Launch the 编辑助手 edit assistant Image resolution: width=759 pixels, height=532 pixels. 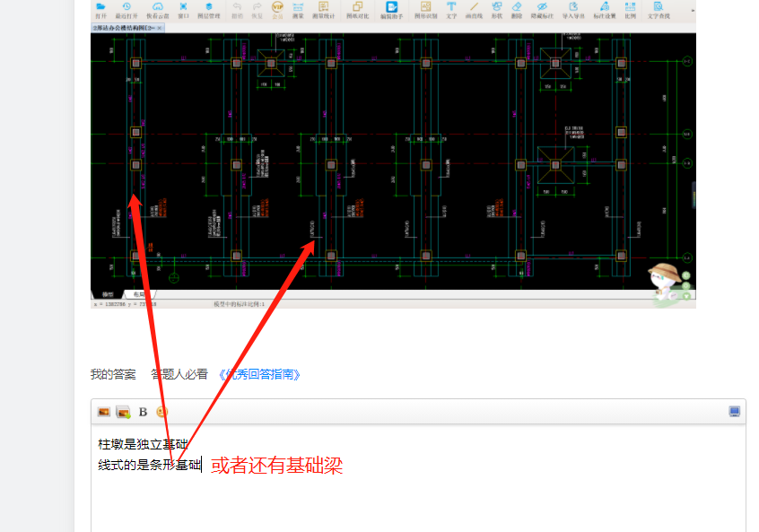pyautogui.click(x=391, y=10)
